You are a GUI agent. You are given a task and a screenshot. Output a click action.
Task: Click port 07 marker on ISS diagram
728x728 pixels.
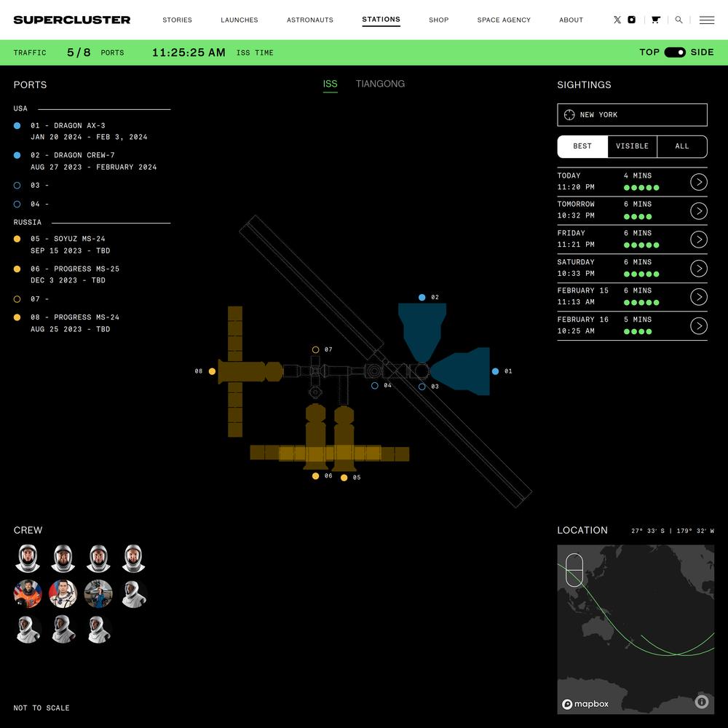click(316, 349)
